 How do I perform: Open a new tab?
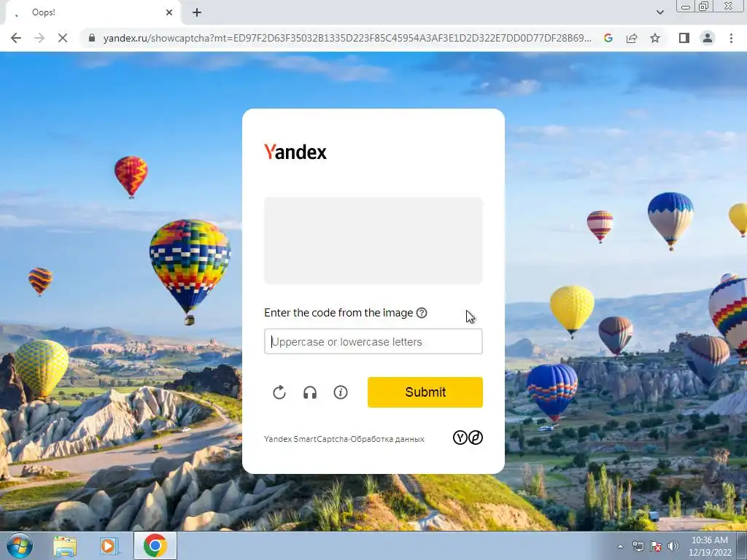(197, 12)
